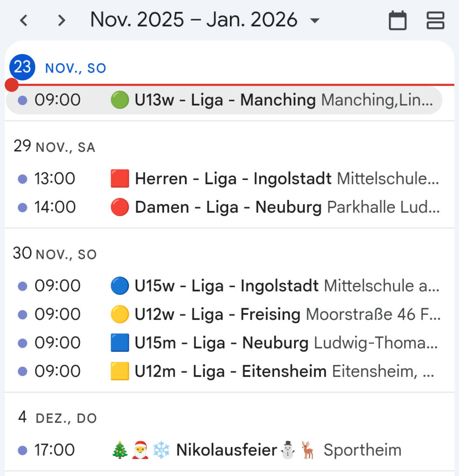This screenshot has height=476, width=459.
Task: Switch view with the schedule layout icon
Action: click(435, 20)
